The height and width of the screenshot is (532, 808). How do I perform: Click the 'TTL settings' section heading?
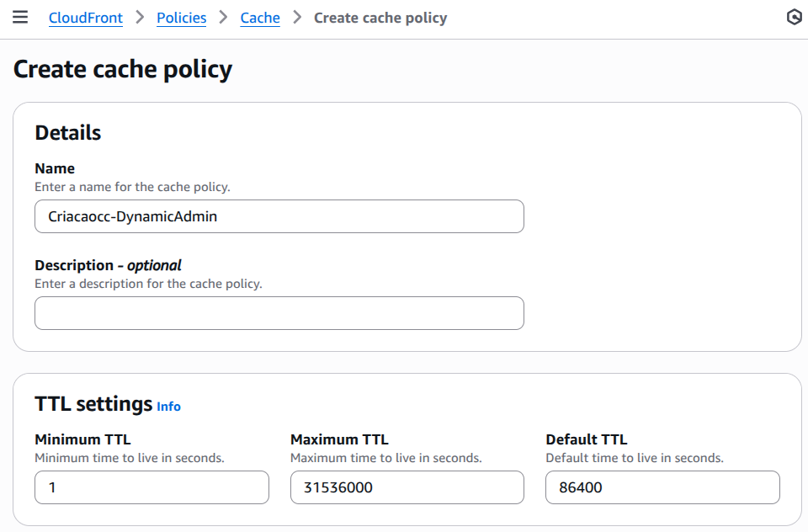(x=93, y=404)
